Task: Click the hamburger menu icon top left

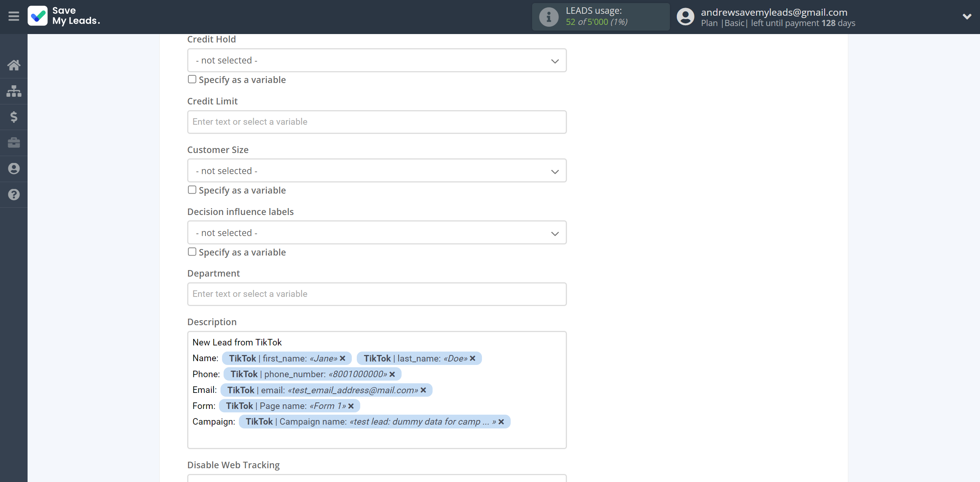Action: click(x=15, y=15)
